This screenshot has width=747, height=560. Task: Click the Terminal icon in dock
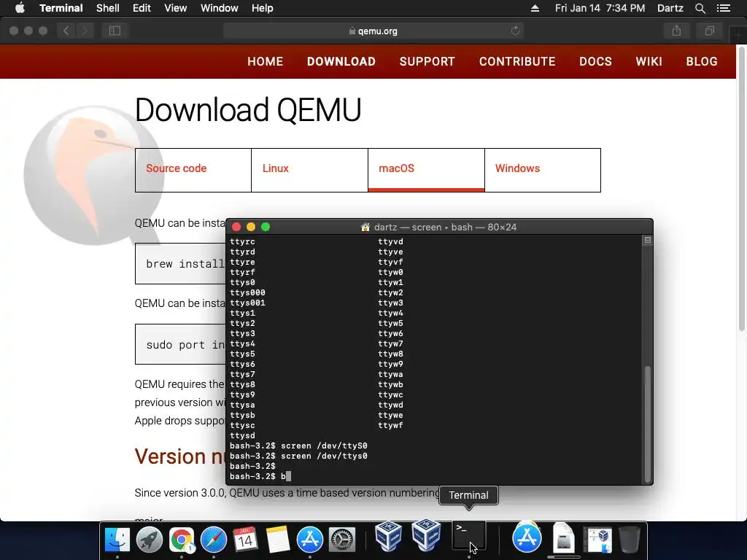[469, 535]
